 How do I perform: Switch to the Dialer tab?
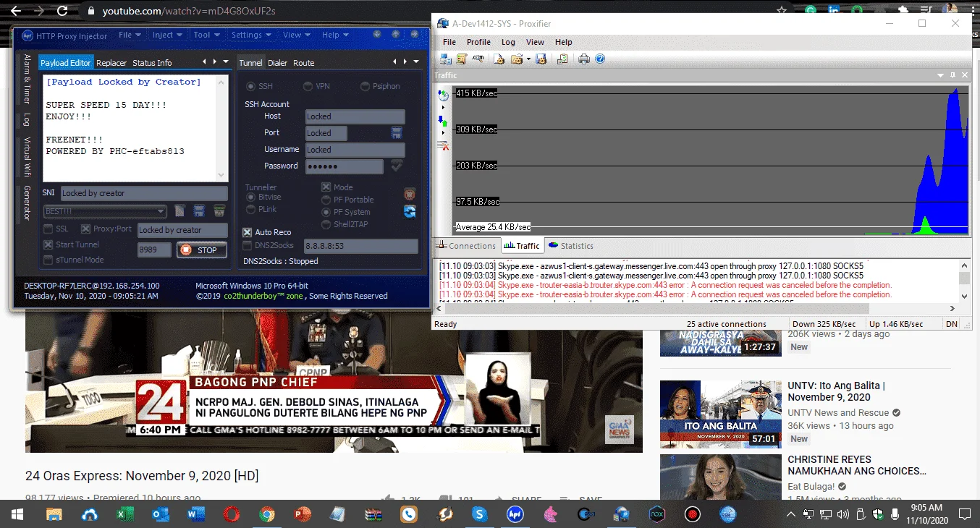coord(278,63)
